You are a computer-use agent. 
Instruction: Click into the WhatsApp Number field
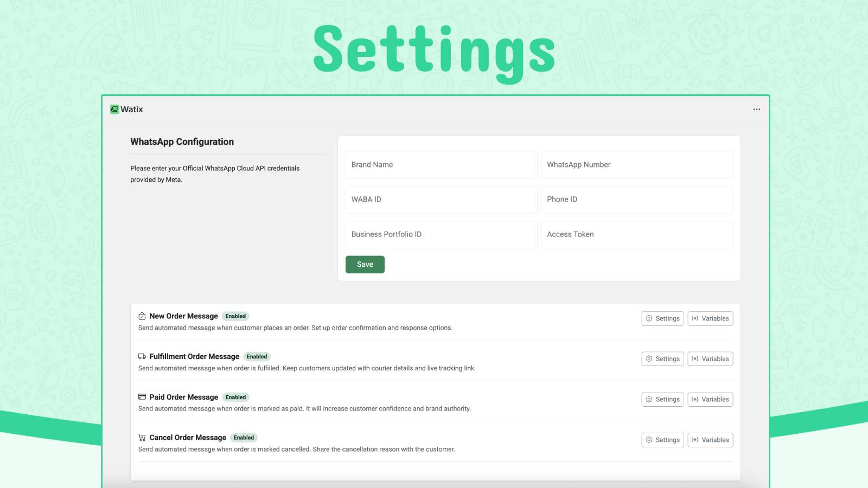point(636,165)
